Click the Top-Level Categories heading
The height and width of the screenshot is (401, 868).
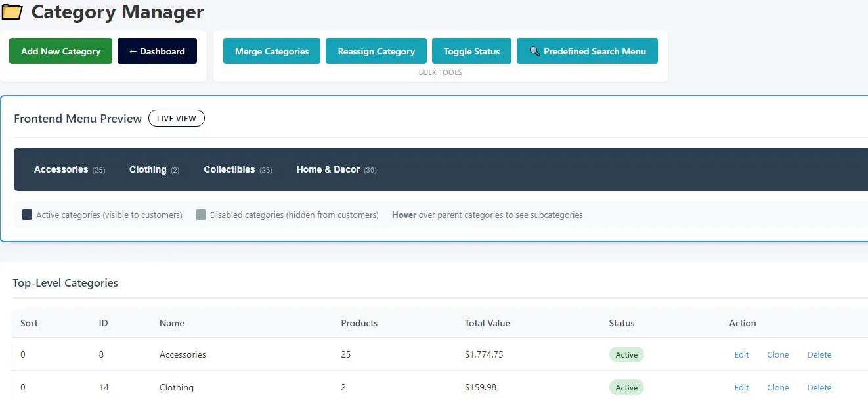coord(66,283)
